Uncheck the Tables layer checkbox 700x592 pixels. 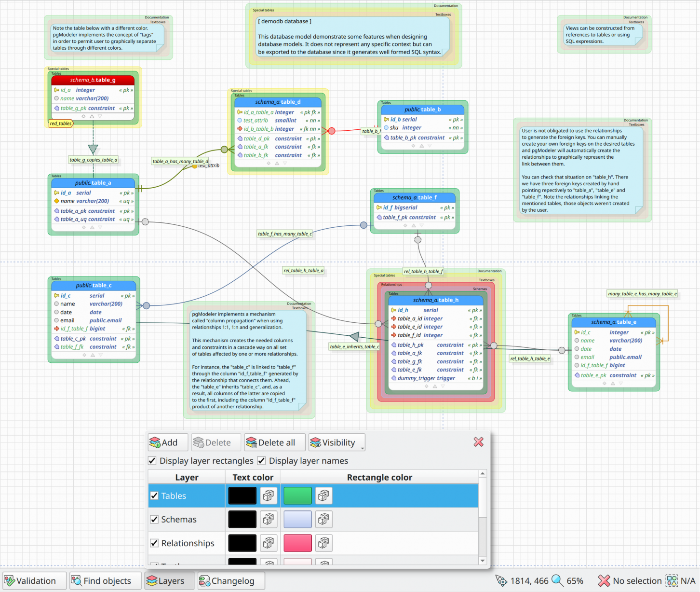pyautogui.click(x=154, y=496)
